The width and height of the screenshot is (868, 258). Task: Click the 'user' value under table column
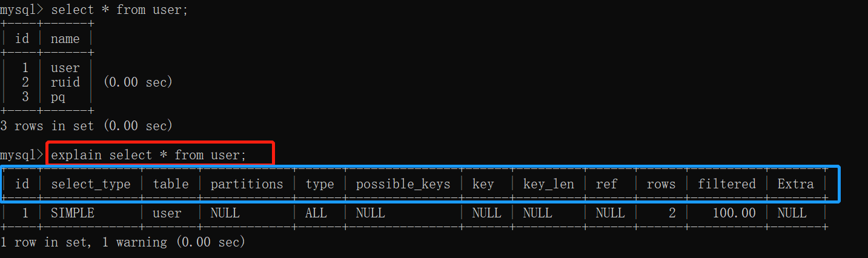[x=167, y=213]
